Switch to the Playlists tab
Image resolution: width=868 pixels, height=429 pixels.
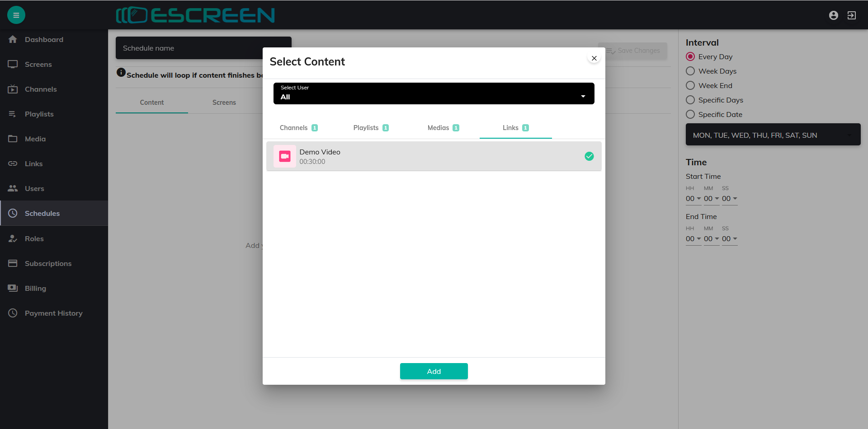370,128
